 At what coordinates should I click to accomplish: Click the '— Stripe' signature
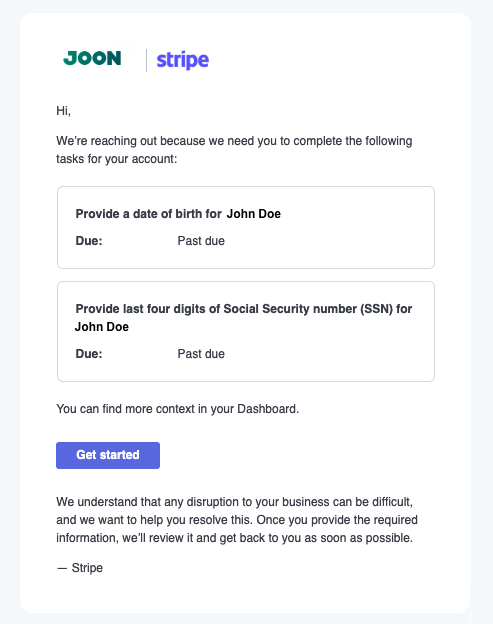tap(80, 568)
